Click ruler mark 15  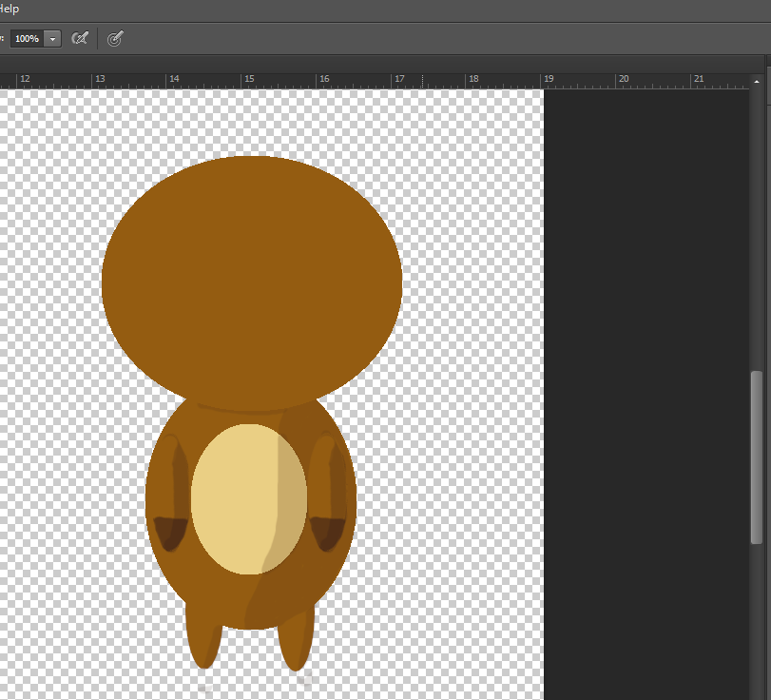(x=249, y=79)
